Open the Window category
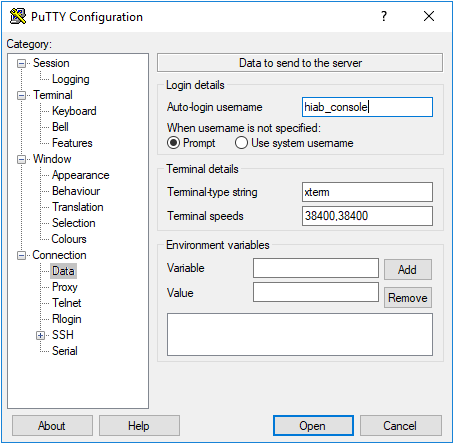Image resolution: width=453 pixels, height=444 pixels. [52, 159]
